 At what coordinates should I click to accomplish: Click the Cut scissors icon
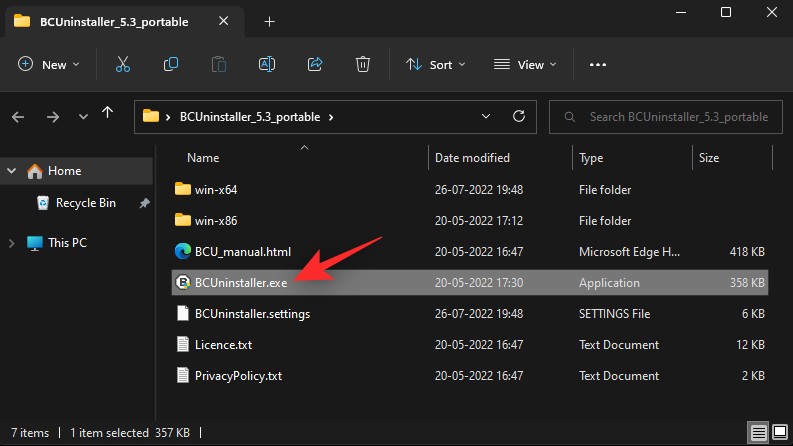pos(123,64)
